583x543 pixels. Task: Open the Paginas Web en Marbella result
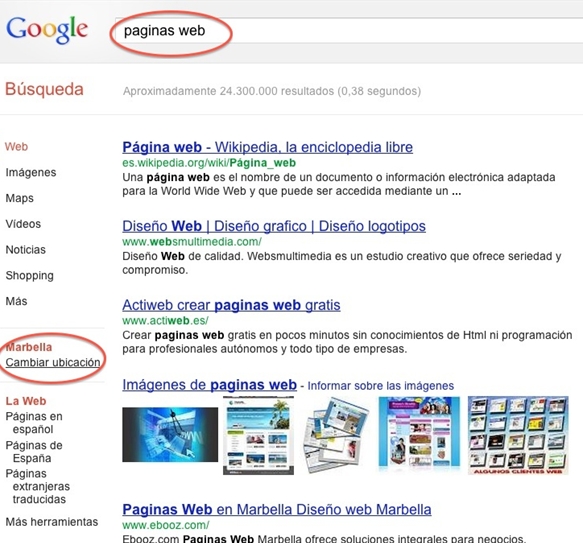click(277, 510)
